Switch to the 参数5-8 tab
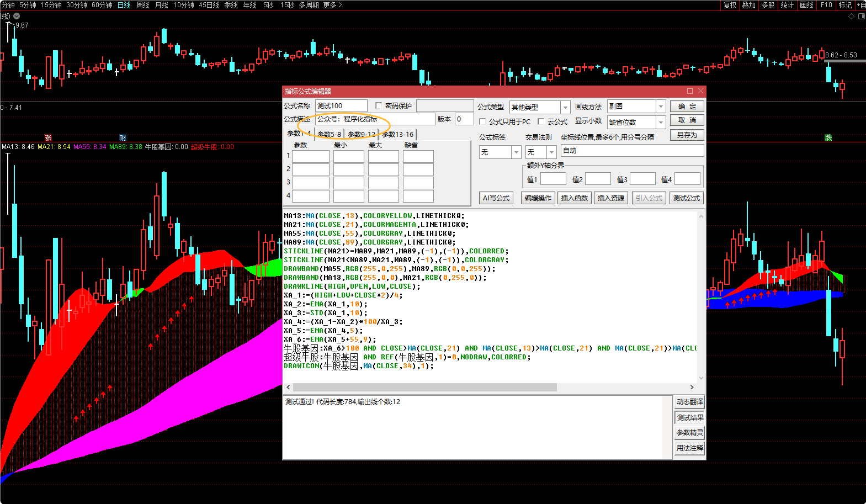The height and width of the screenshot is (504, 866). (x=329, y=134)
